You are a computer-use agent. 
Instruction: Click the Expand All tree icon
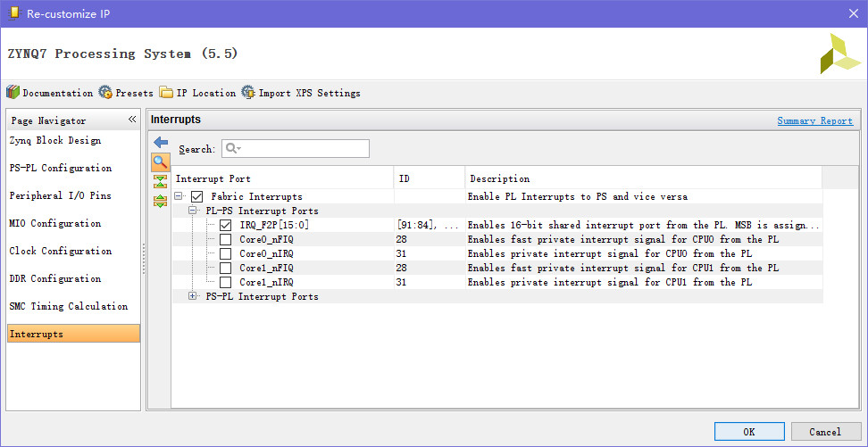(161, 201)
